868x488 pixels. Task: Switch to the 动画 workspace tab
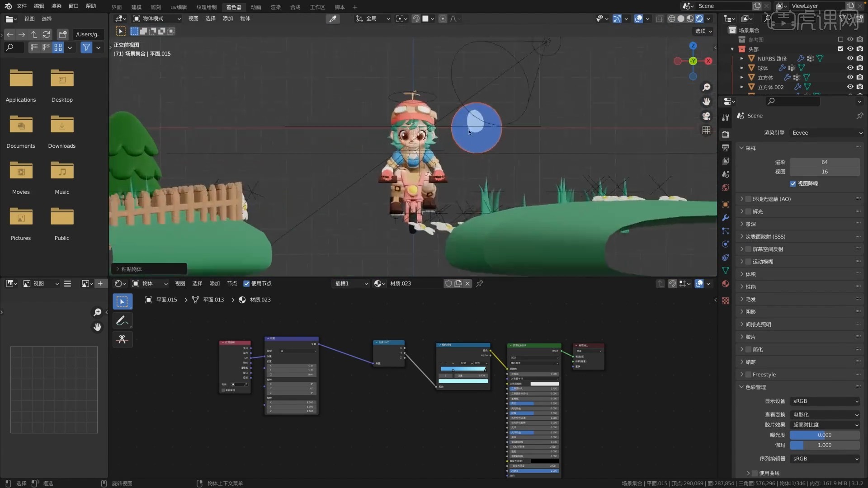tap(256, 7)
